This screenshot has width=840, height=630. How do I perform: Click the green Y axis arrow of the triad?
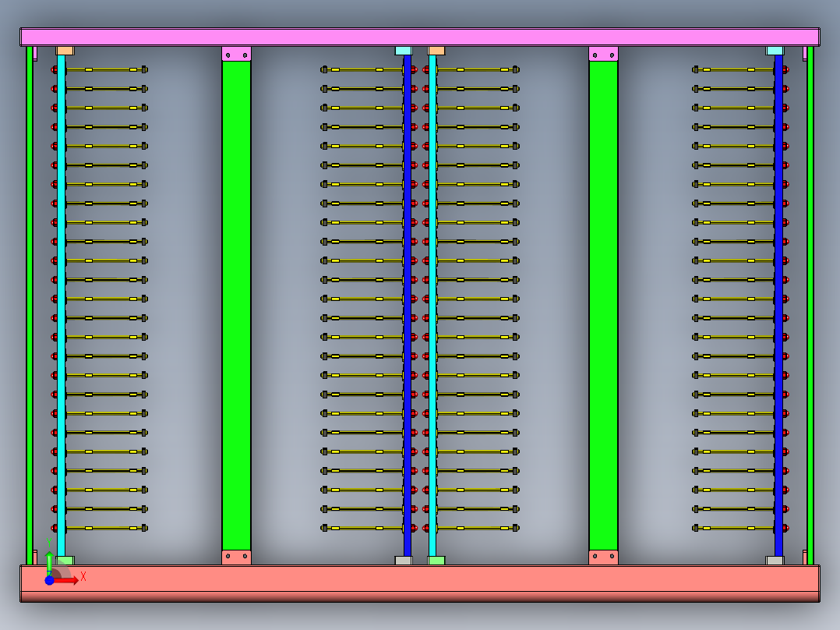tap(49, 564)
